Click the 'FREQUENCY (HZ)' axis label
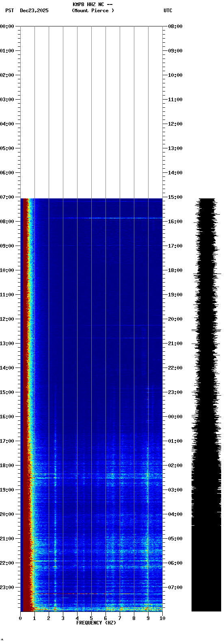Image resolution: width=224 pixels, height=644 pixels. coord(96,623)
